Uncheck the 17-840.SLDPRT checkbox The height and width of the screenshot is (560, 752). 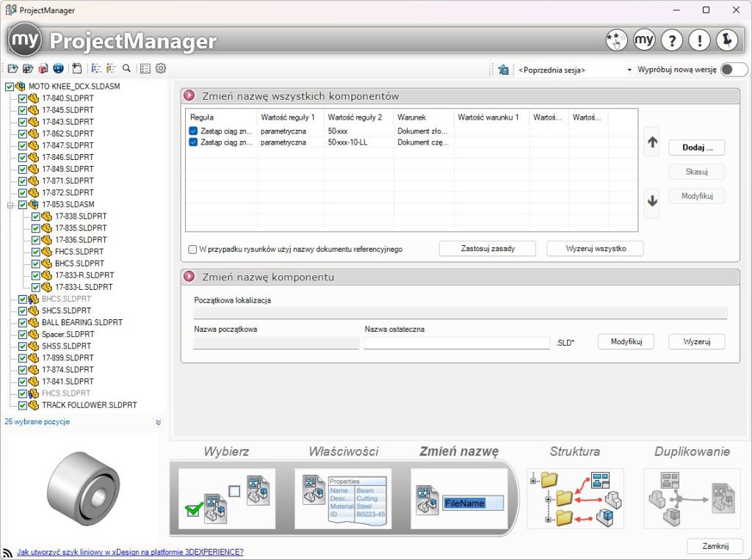pyautogui.click(x=23, y=98)
